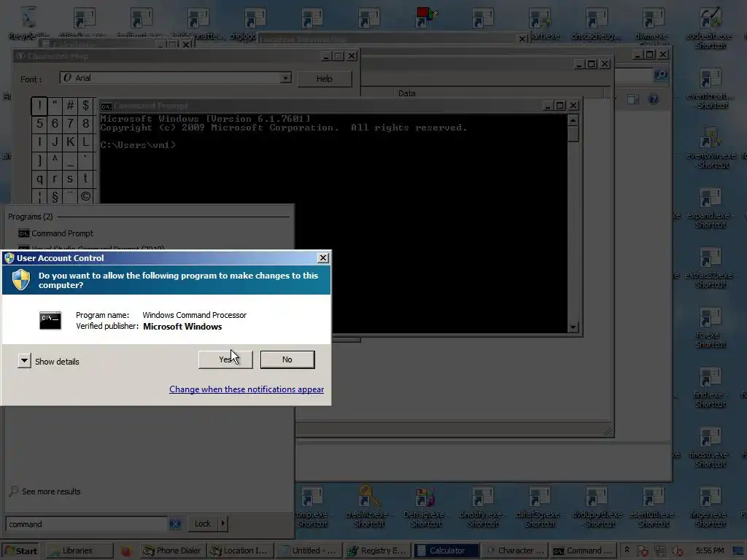Image resolution: width=747 pixels, height=560 pixels.
Task: Click the help question mark icon in Explorer window
Action: (654, 99)
